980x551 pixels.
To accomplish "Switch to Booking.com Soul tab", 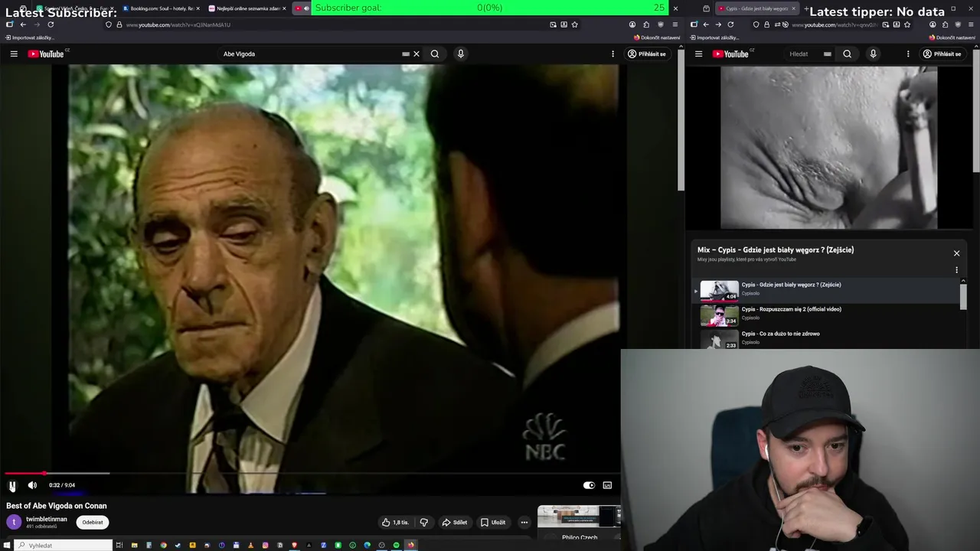I will click(x=159, y=8).
